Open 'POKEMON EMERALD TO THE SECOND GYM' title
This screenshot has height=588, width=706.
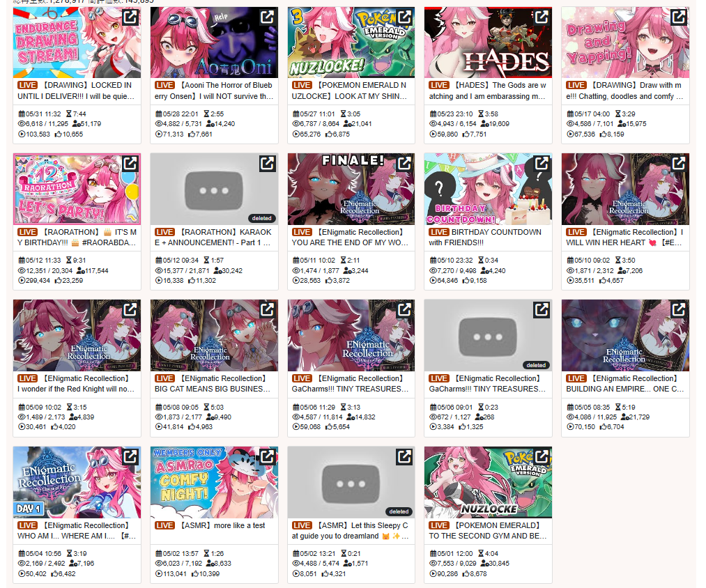tap(488, 530)
